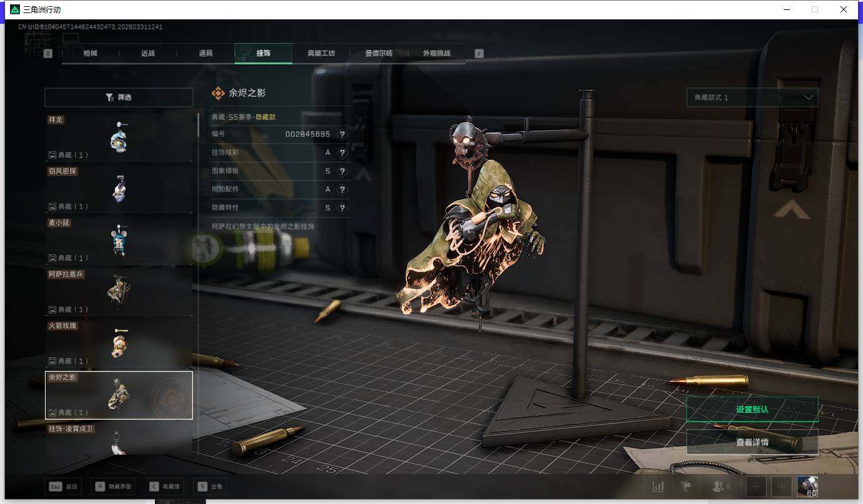
Task: Switch to the 枪械 firearms tab
Action: [91, 54]
